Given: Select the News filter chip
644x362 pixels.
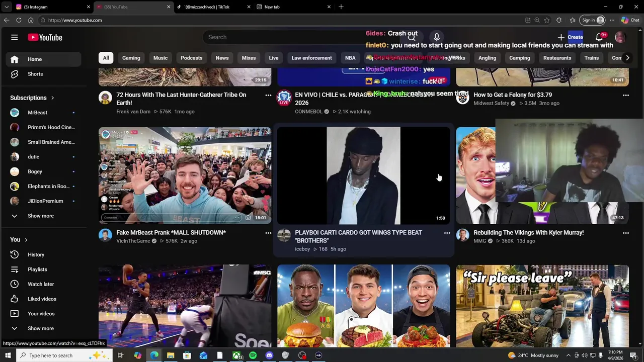Looking at the screenshot, I should pos(222,58).
